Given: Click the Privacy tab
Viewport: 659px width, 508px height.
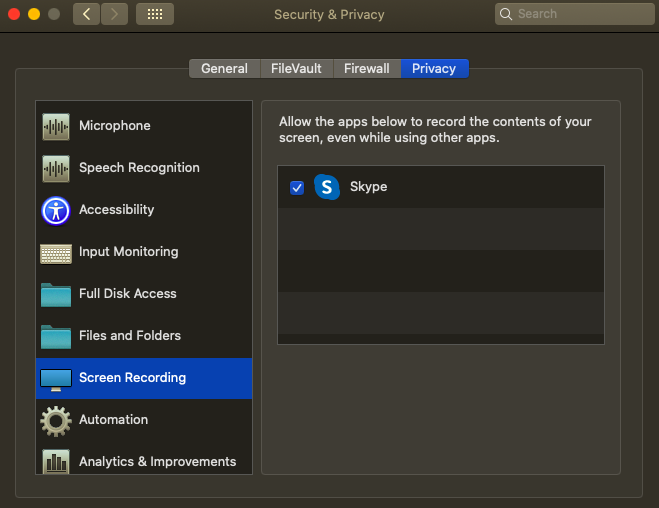Looking at the screenshot, I should (x=434, y=69).
